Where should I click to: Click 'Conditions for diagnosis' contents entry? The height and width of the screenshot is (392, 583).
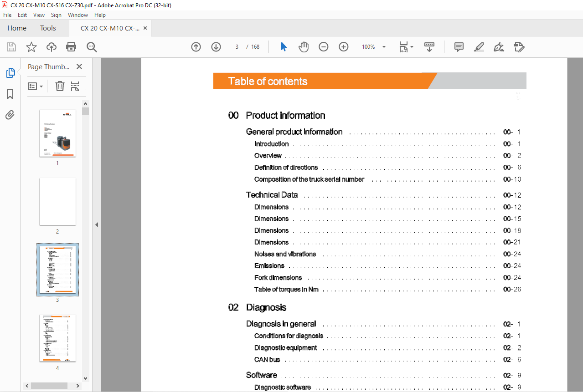289,336
